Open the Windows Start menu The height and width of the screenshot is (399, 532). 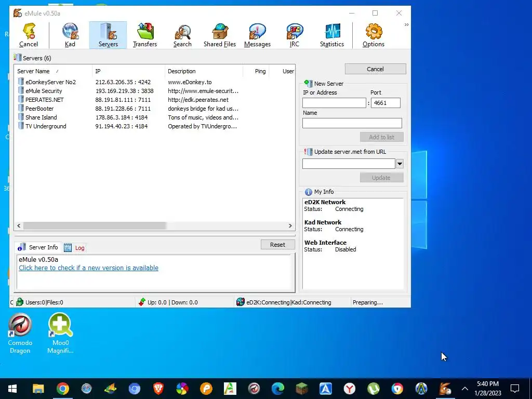point(12,389)
